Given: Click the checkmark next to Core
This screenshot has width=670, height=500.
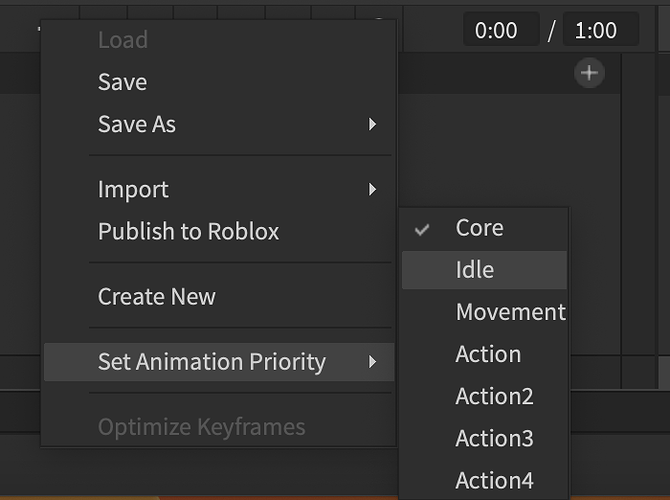Looking at the screenshot, I should pos(423,229).
